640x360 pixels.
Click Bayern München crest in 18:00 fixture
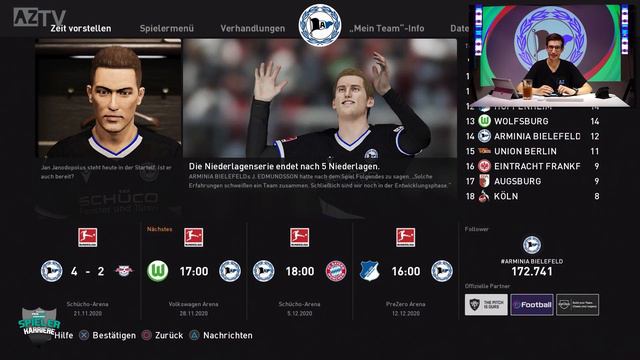click(336, 271)
